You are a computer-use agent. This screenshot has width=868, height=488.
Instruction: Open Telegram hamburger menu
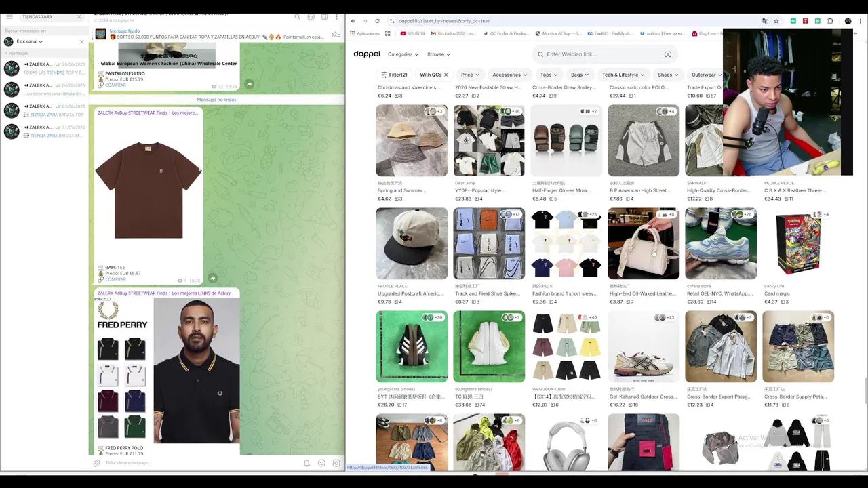(9, 16)
